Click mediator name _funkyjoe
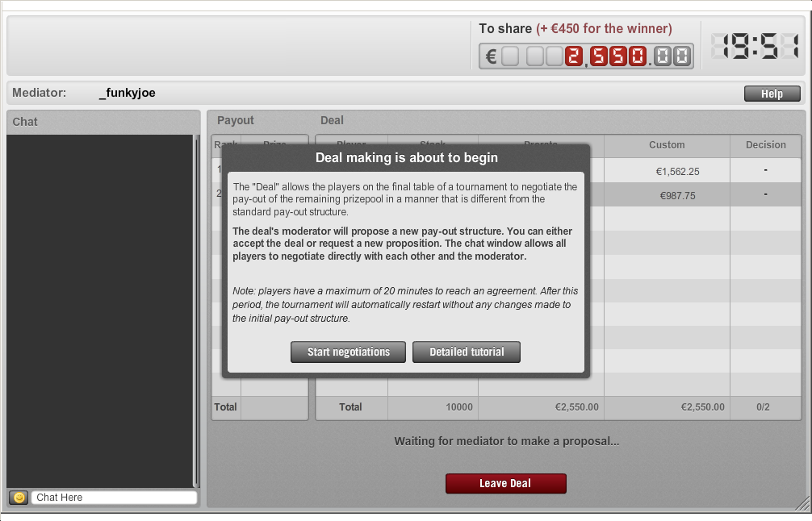The image size is (812, 521). [x=128, y=93]
